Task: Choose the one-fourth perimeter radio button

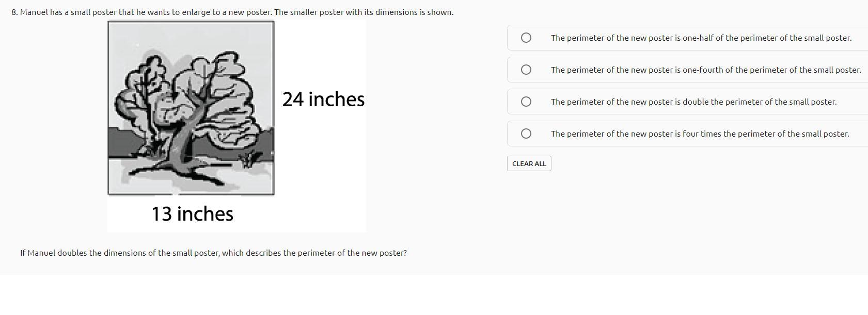Action: click(526, 70)
